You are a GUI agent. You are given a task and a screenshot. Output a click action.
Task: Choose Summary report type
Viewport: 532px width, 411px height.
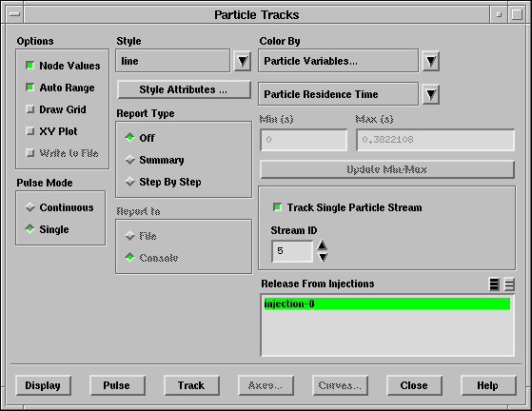coord(130,160)
